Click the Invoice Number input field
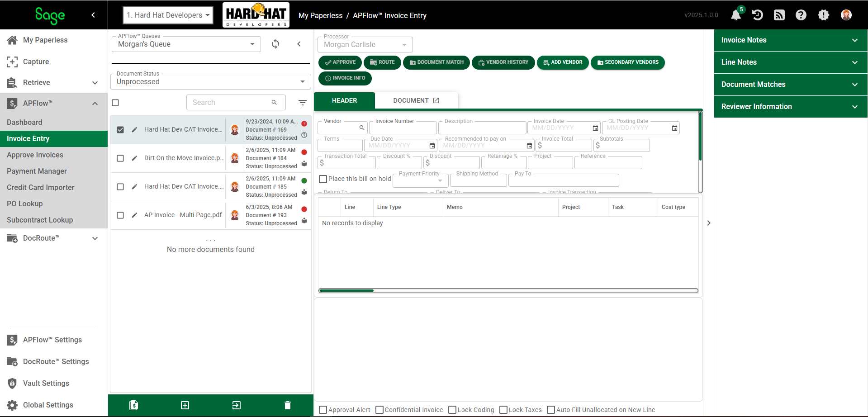 coord(403,128)
